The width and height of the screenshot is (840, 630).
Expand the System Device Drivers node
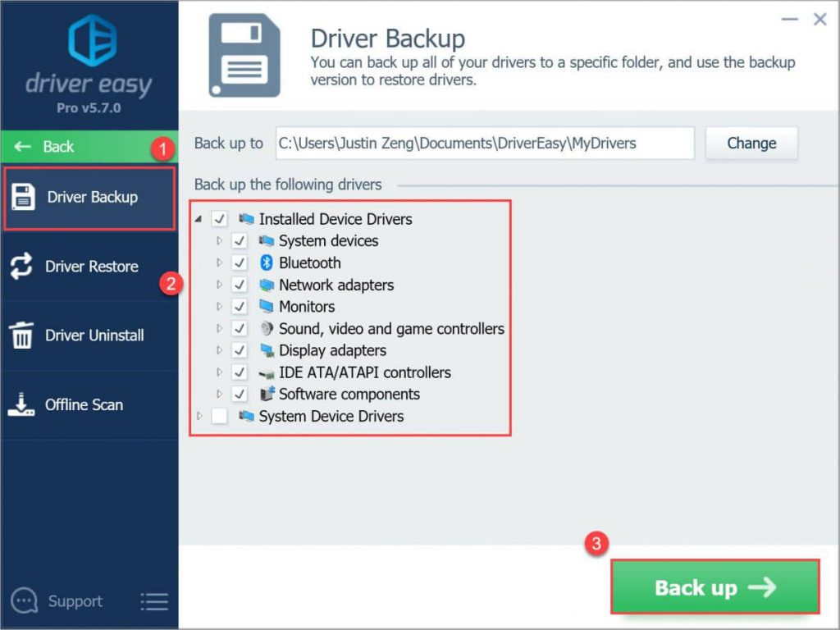click(x=199, y=416)
